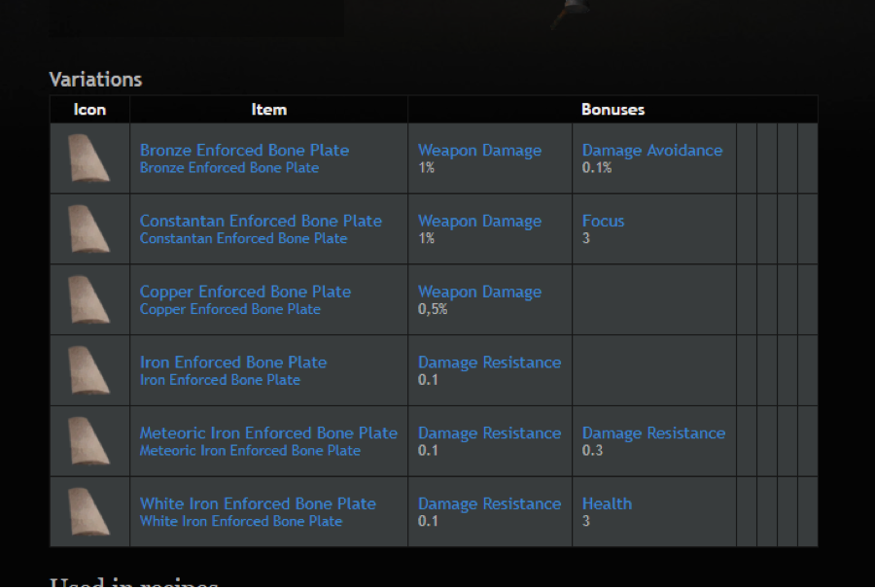Image resolution: width=875 pixels, height=588 pixels.
Task: Click Weapon Damage in the Copper row
Action: pos(480,292)
